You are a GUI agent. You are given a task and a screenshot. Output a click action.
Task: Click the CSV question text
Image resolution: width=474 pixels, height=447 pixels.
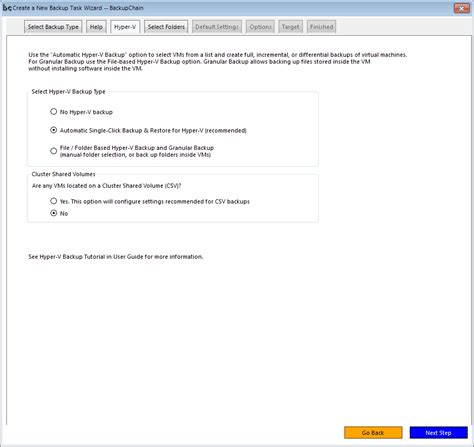[x=107, y=186]
